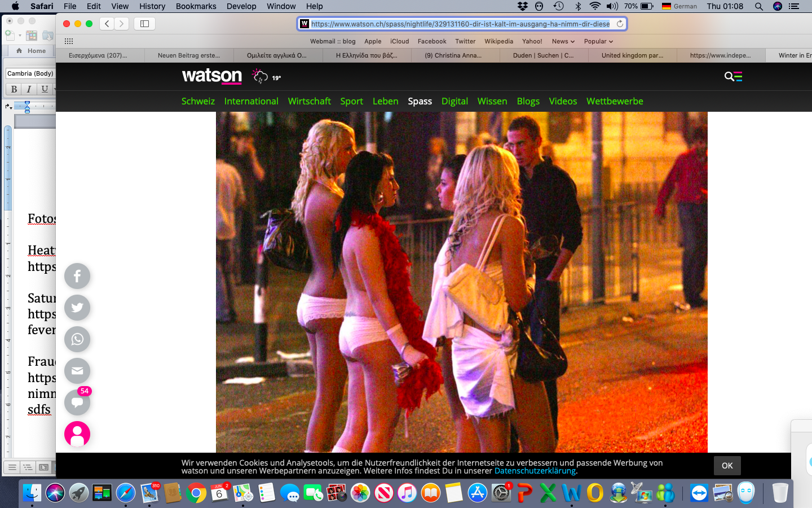Open the History menu

coord(152,6)
